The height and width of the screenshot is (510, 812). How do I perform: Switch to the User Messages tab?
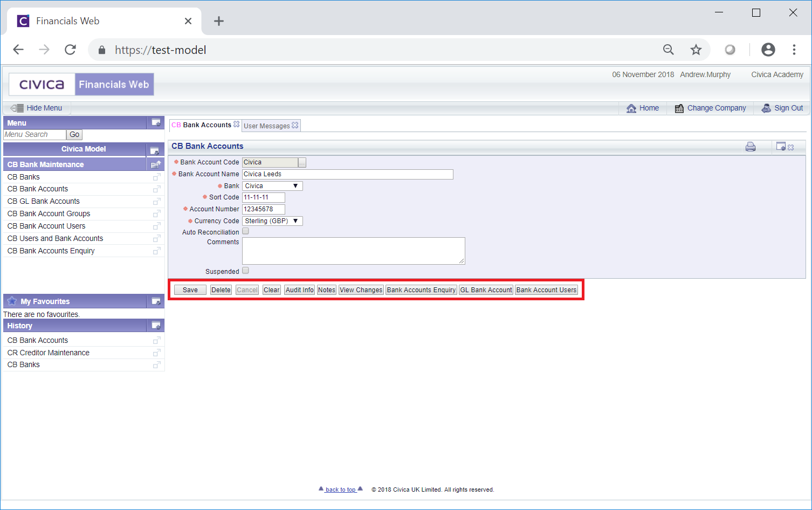(x=266, y=126)
